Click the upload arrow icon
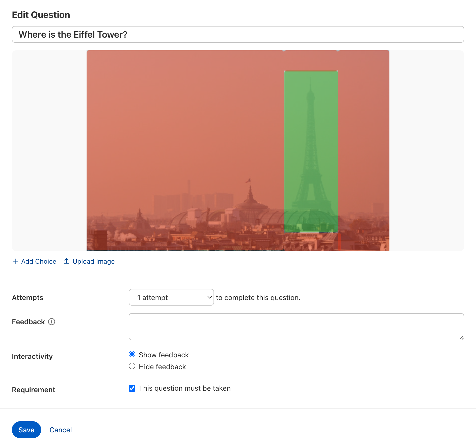476x448 pixels. 66,261
